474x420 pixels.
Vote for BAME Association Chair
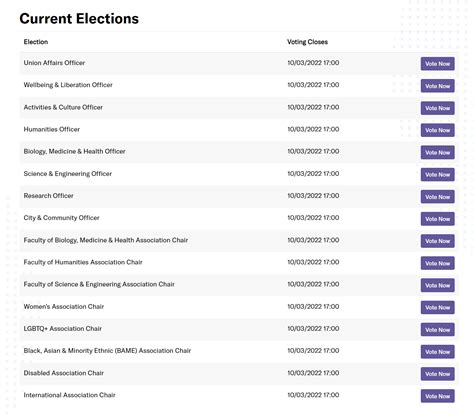click(x=437, y=352)
